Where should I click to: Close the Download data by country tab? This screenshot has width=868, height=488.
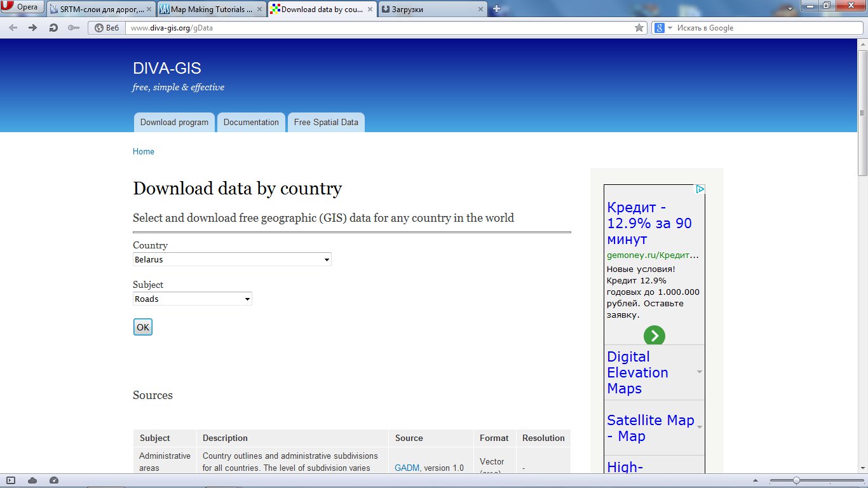tap(369, 10)
